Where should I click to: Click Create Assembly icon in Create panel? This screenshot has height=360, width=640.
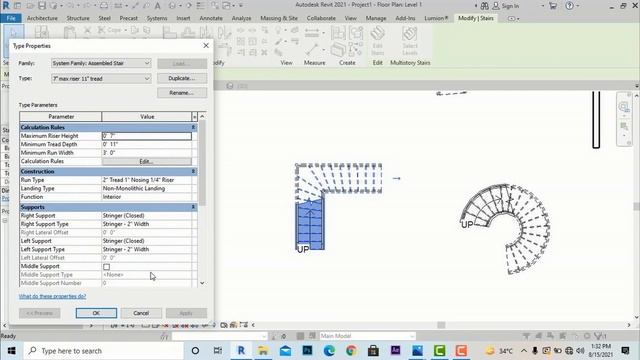pyautogui.click(x=338, y=33)
